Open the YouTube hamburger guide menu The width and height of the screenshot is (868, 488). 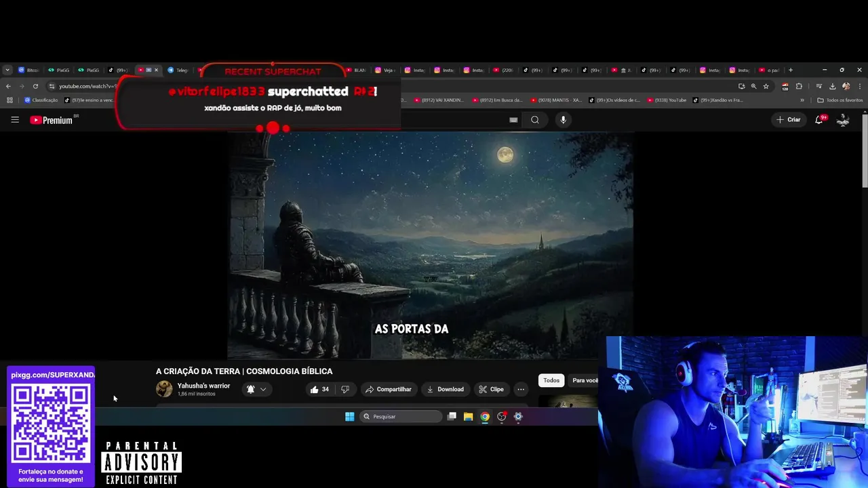point(15,120)
